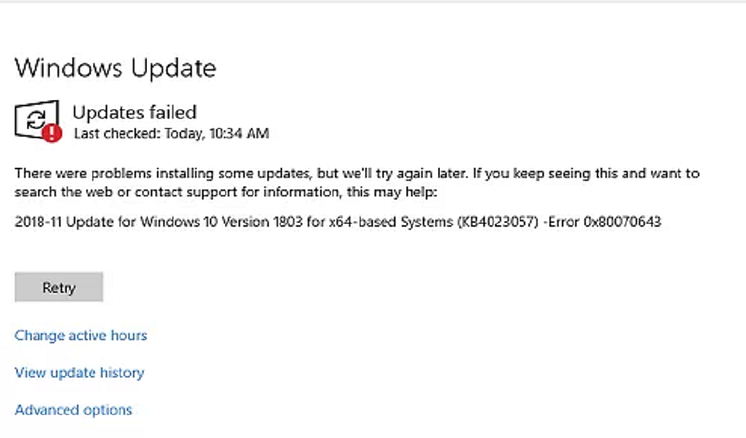This screenshot has height=438, width=746.
Task: Click the KB4023057 update identifier
Action: pos(498,222)
